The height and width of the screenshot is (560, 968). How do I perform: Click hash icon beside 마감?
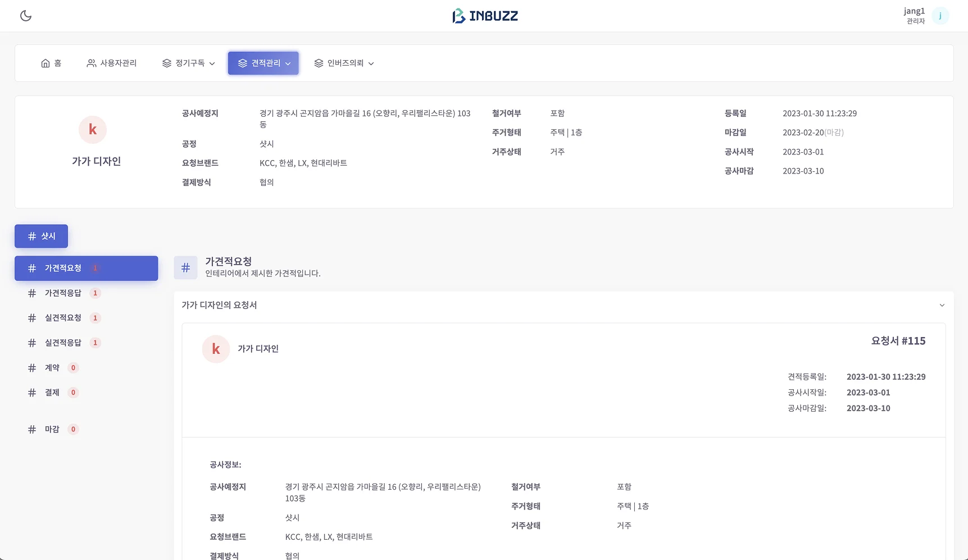[32, 429]
